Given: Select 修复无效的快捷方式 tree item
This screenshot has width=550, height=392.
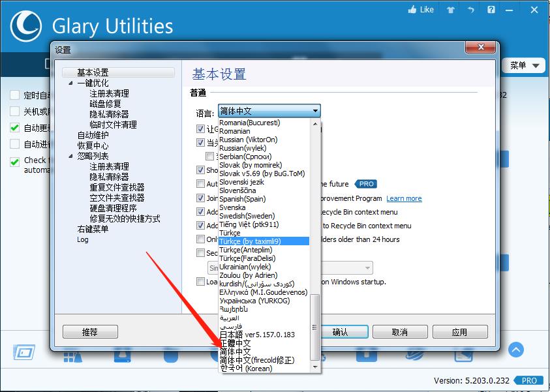Looking at the screenshot, I should [x=125, y=219].
